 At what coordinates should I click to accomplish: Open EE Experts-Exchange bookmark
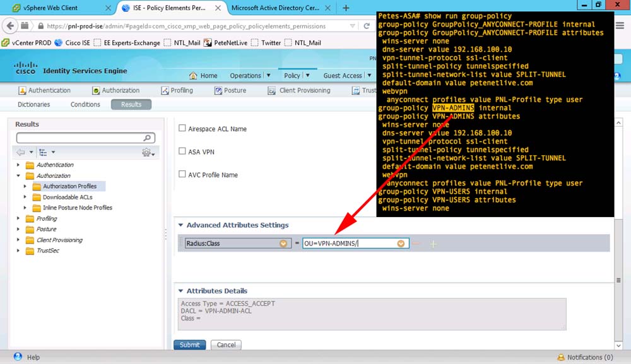pyautogui.click(x=127, y=43)
